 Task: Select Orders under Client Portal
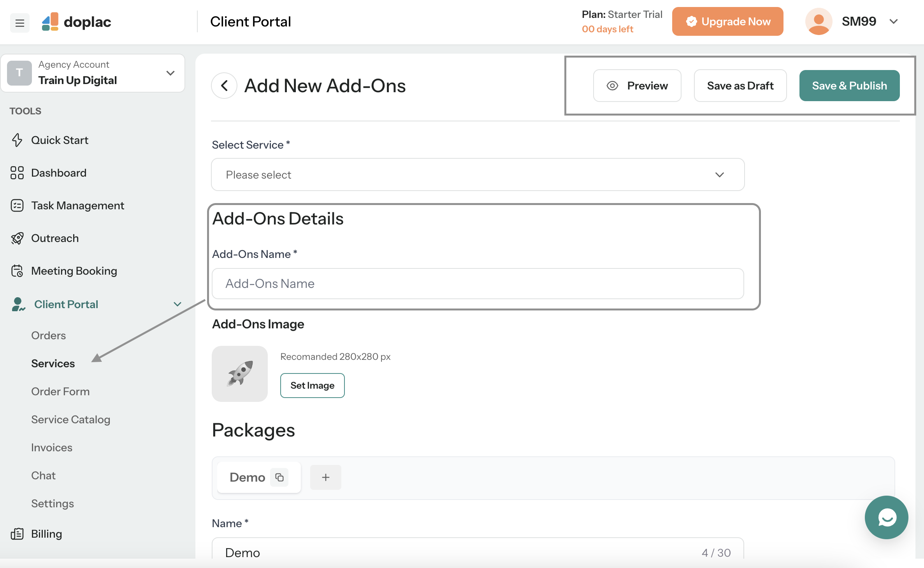point(48,335)
